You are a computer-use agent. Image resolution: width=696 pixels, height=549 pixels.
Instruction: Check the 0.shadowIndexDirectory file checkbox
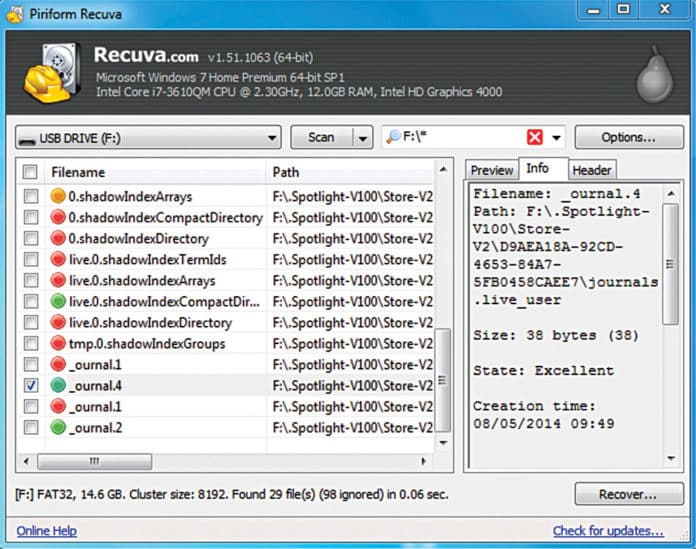point(31,239)
